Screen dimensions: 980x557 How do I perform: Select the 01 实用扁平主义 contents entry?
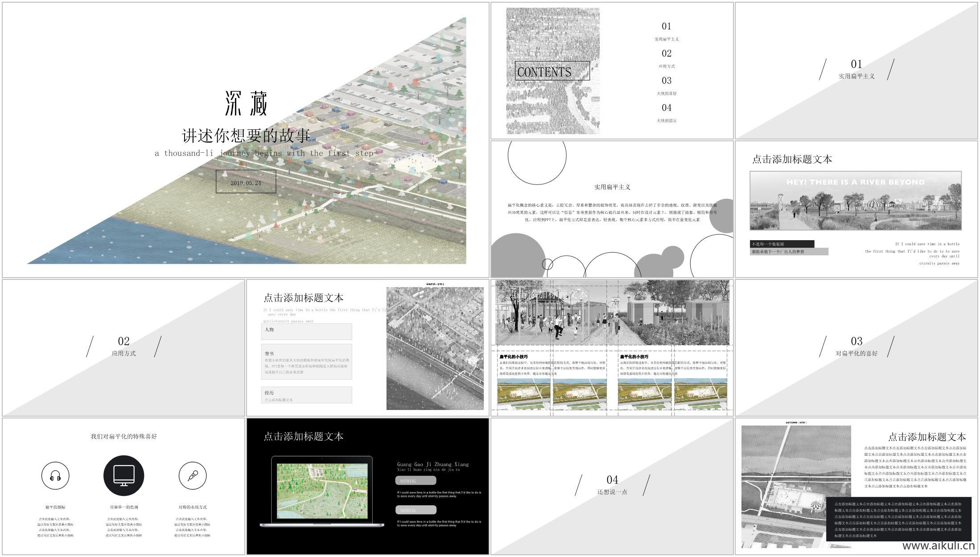point(667,32)
